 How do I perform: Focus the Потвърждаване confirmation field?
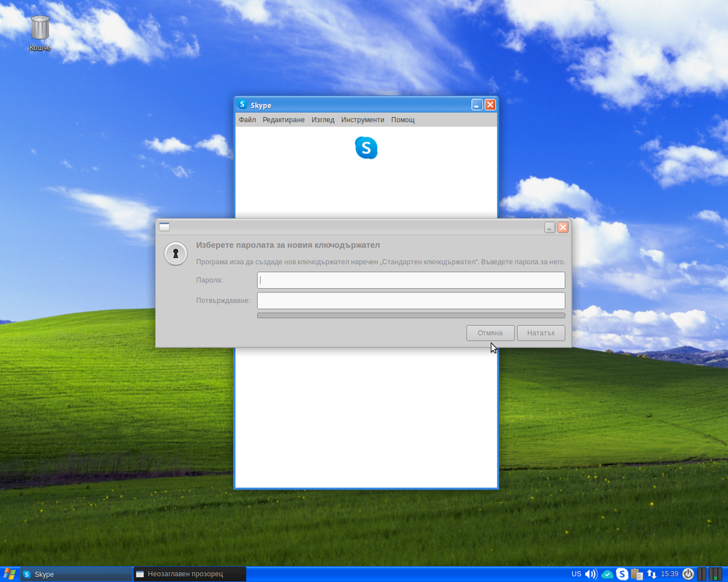(411, 300)
